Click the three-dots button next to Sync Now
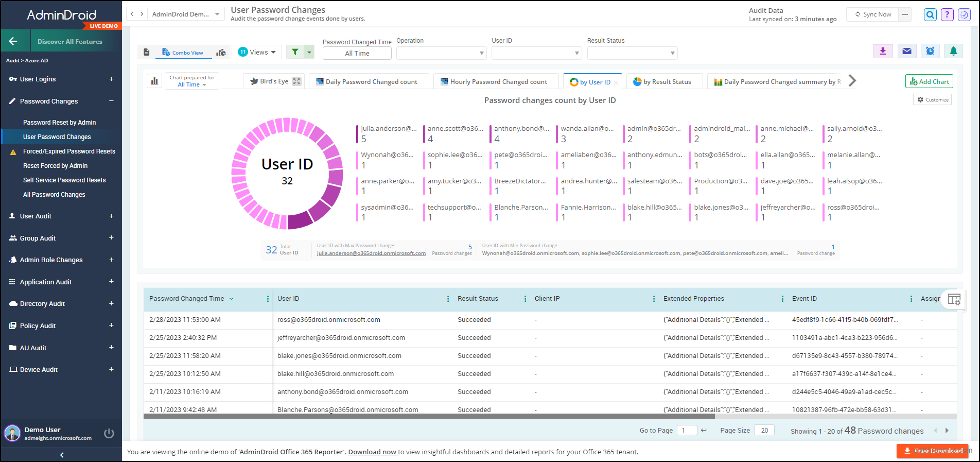Image resolution: width=980 pixels, height=462 pixels. click(904, 14)
